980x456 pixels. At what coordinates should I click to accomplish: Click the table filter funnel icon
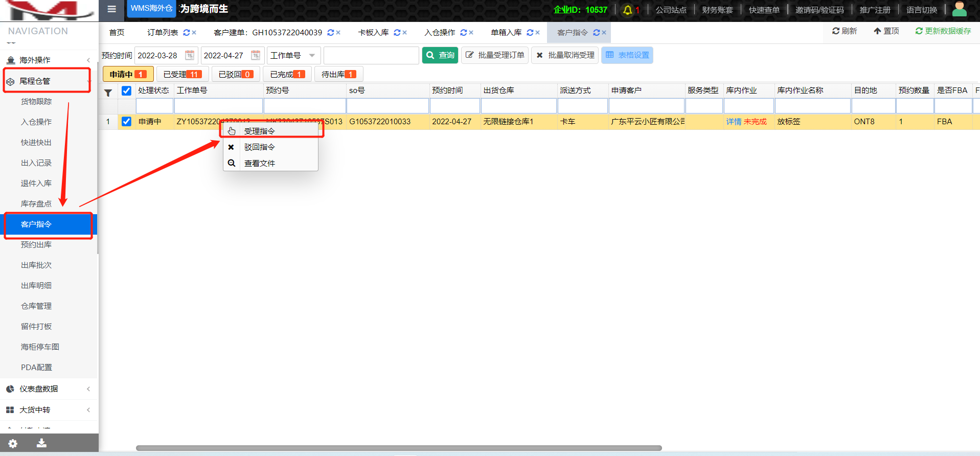click(x=108, y=93)
